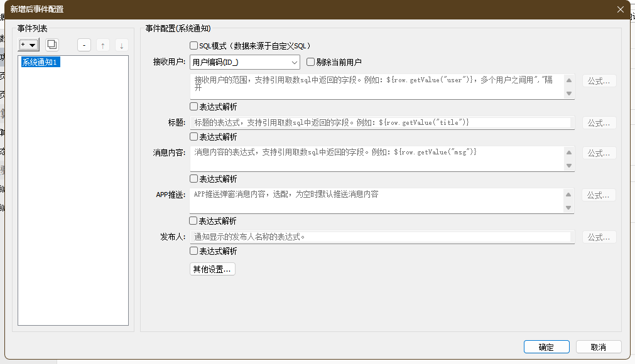The width and height of the screenshot is (635, 364).
Task: Click the 标题 input field
Action: pos(381,123)
